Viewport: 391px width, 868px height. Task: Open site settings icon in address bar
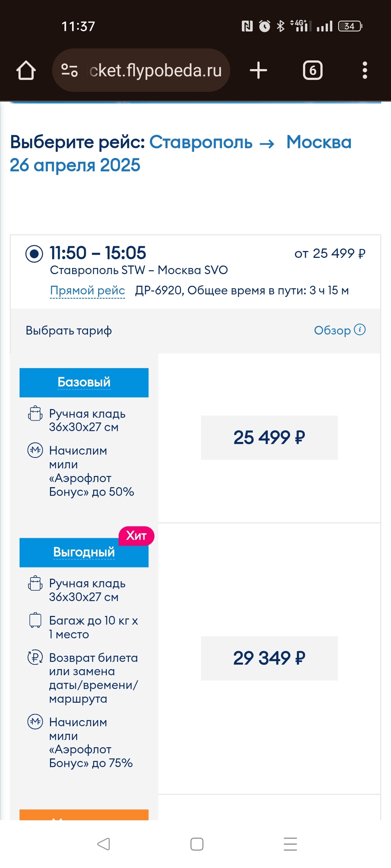[69, 70]
